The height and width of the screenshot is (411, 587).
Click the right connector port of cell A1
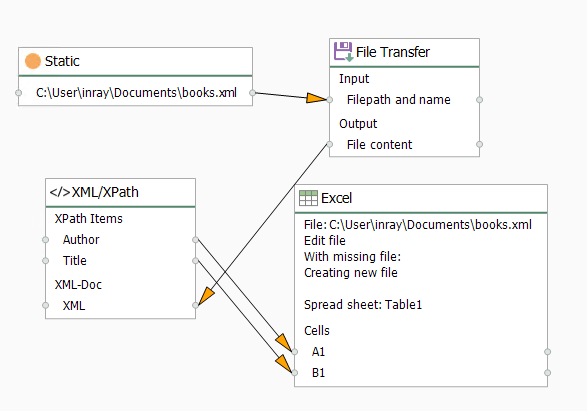pos(547,352)
